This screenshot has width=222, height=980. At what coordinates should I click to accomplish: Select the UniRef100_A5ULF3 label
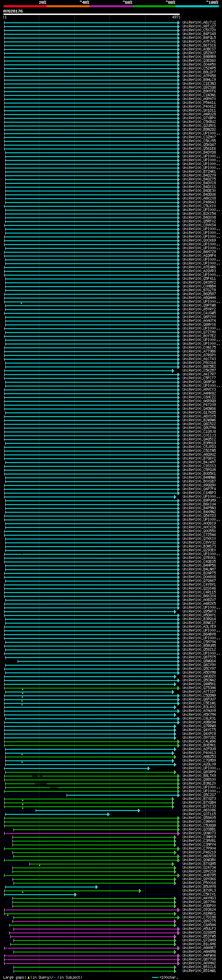point(199,928)
